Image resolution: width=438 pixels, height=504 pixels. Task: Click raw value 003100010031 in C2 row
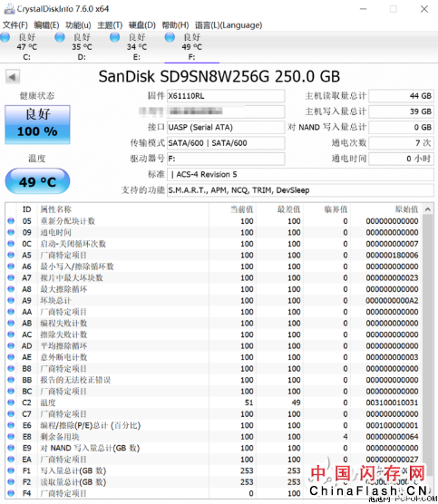pos(392,402)
